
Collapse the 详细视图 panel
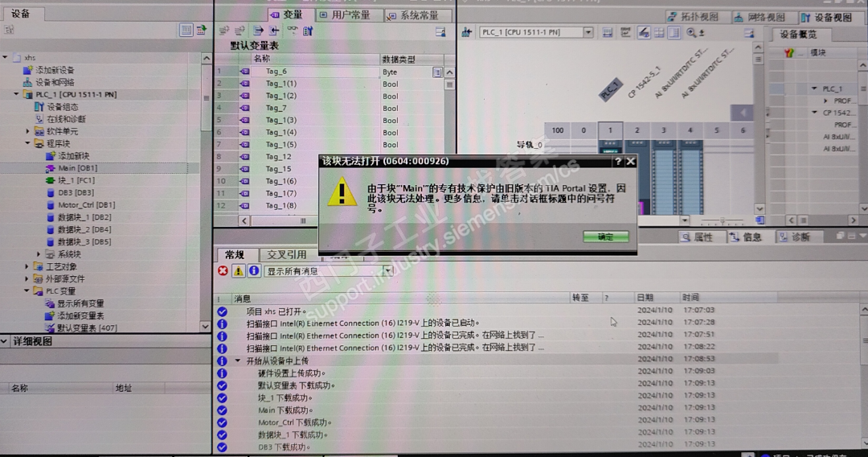coord(5,341)
